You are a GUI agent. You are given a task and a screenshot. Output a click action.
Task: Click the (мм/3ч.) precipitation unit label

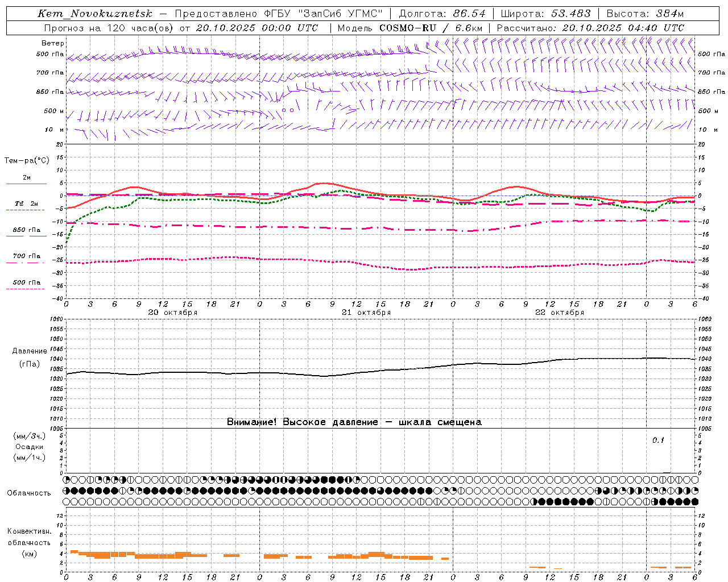pos(30,436)
